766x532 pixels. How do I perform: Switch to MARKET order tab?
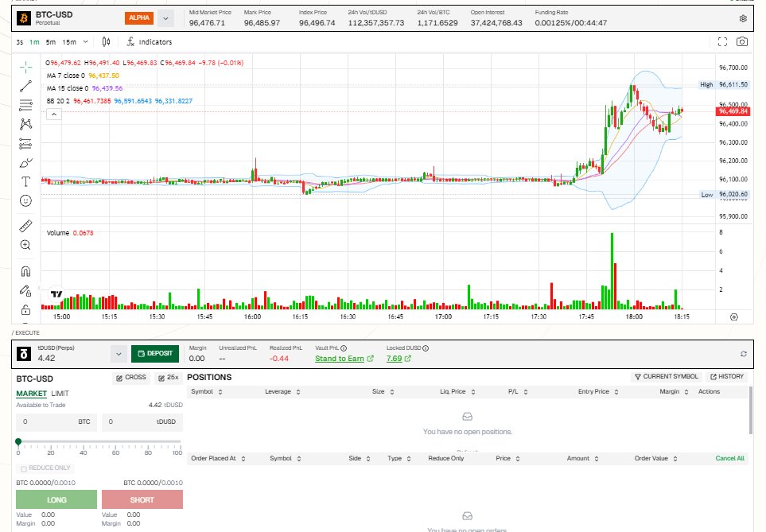point(31,394)
